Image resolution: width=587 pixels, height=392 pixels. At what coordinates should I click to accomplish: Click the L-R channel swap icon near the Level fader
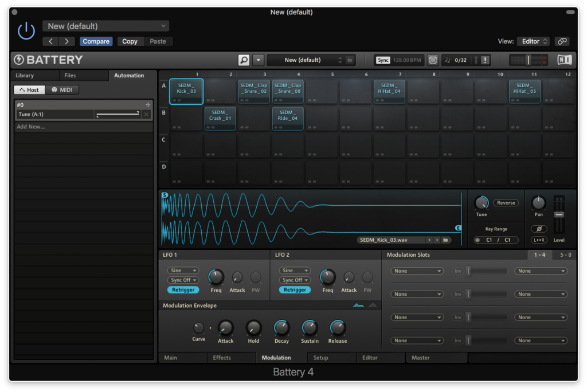(539, 240)
